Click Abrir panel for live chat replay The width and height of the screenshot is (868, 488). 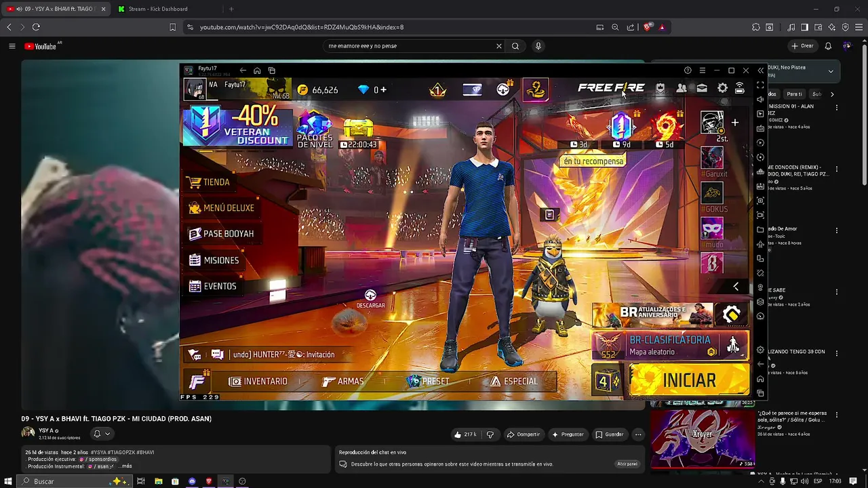tap(627, 464)
